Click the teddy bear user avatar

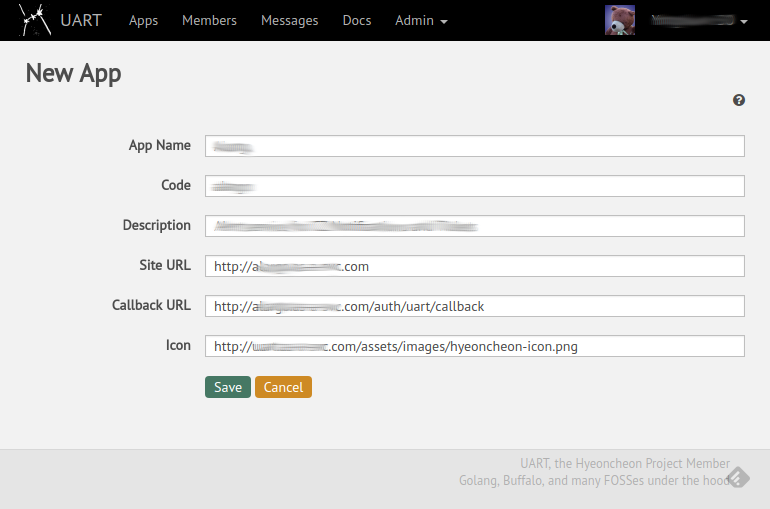(x=620, y=20)
